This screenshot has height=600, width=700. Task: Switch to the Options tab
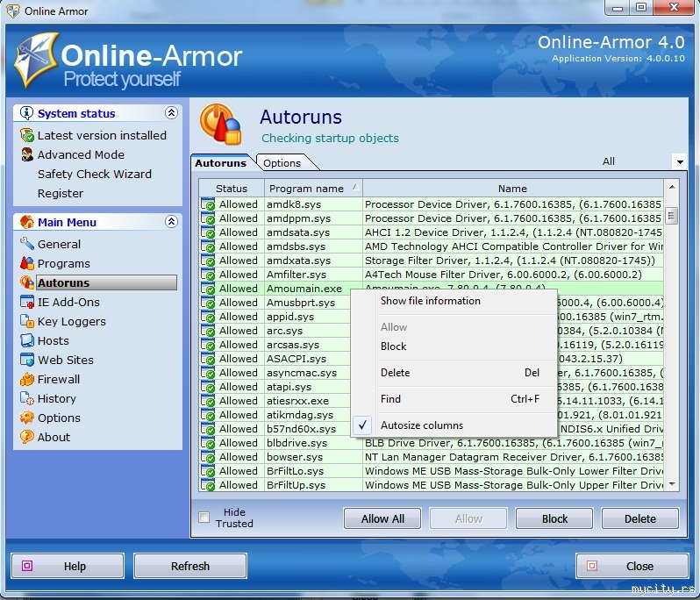[282, 163]
